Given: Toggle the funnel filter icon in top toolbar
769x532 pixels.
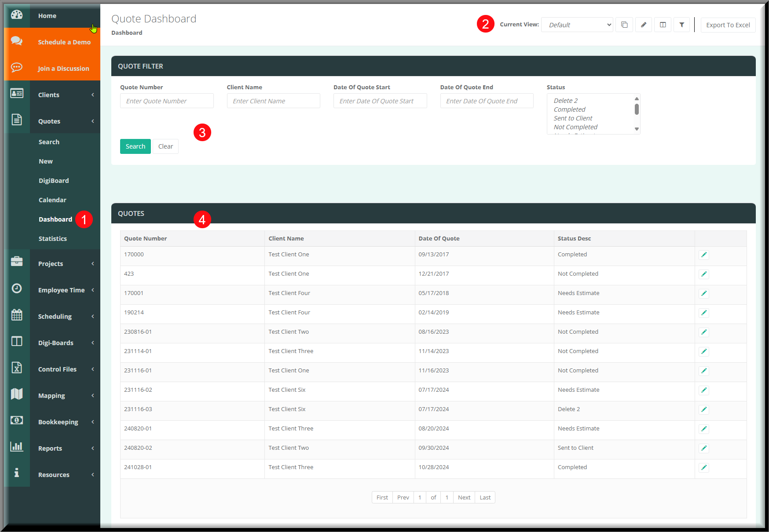Looking at the screenshot, I should pyautogui.click(x=681, y=25).
